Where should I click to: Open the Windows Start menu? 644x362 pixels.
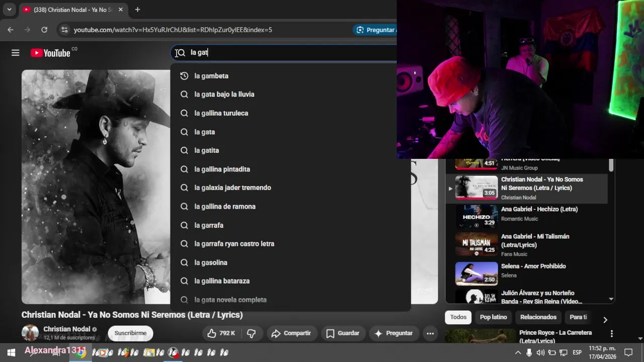point(11,352)
